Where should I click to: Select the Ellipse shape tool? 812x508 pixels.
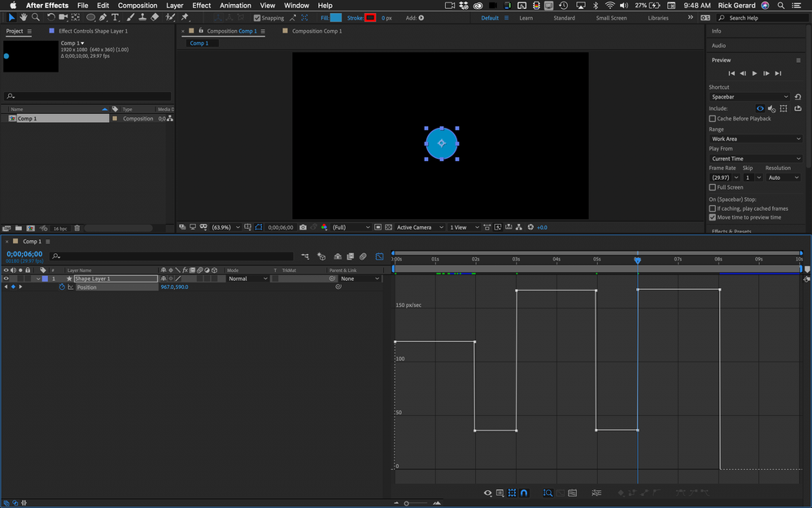point(90,17)
